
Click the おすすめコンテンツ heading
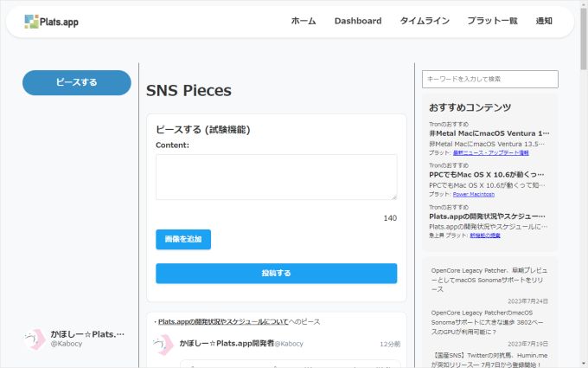point(470,107)
